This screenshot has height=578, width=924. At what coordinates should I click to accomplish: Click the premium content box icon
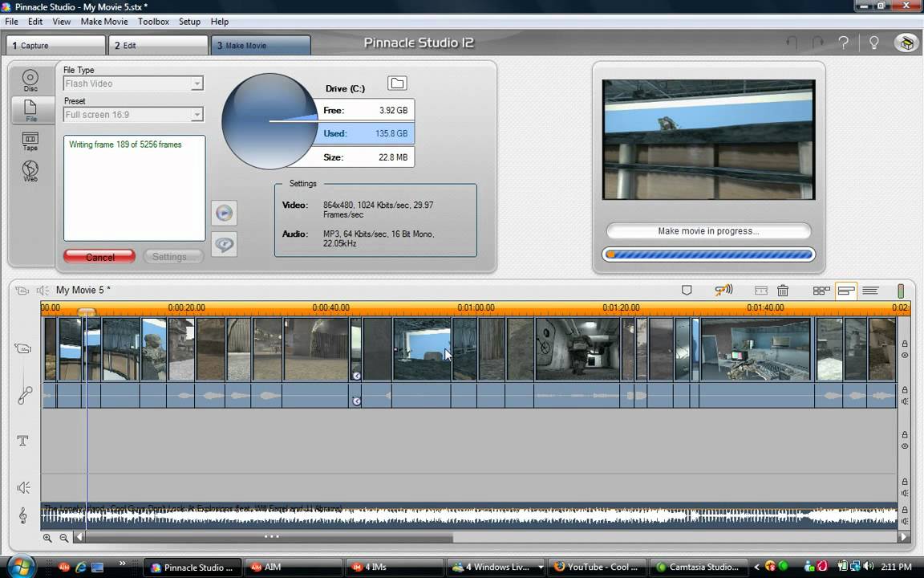[x=906, y=43]
